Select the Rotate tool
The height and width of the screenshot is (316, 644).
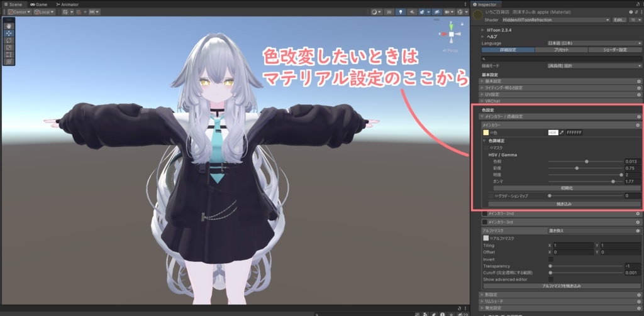9,40
